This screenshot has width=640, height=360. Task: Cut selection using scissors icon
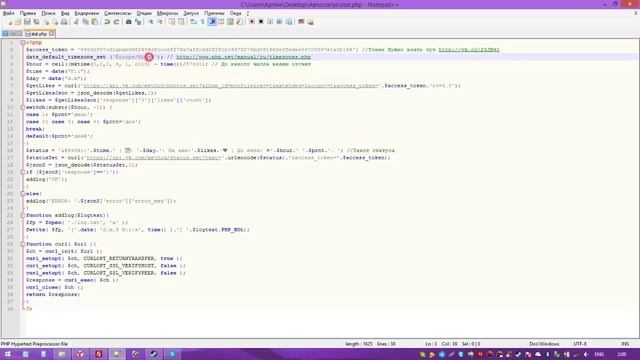tap(76, 22)
